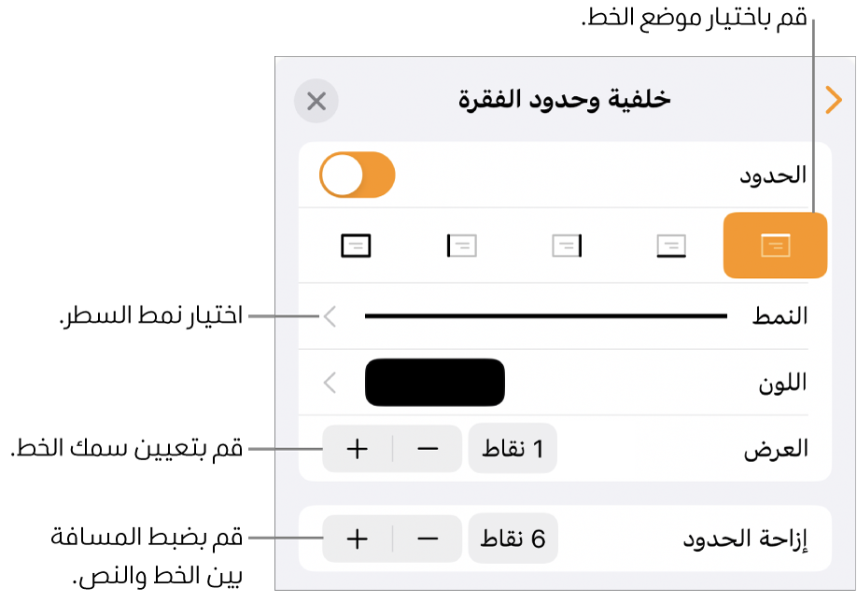Screen dimensions: 857x616
Task: Tap the '6 نقاط' offset value field
Action: 513,539
